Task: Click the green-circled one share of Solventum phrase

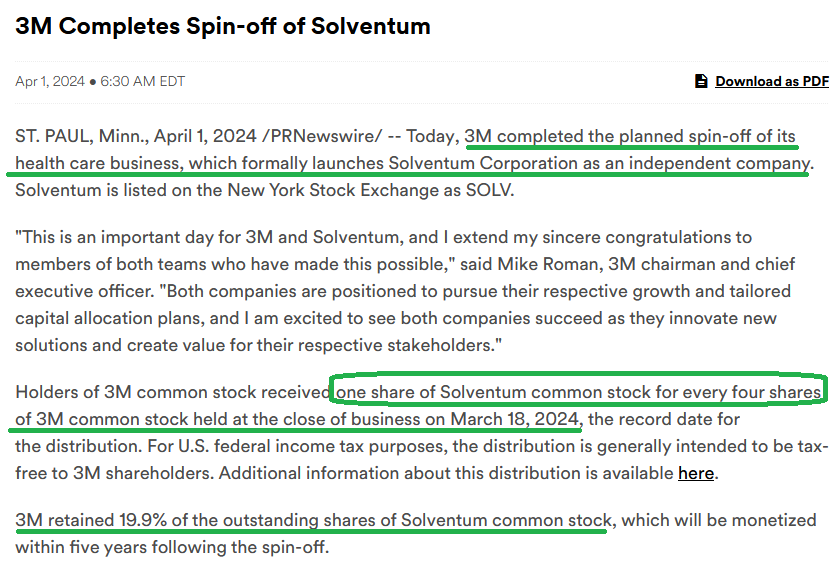Action: (x=578, y=392)
